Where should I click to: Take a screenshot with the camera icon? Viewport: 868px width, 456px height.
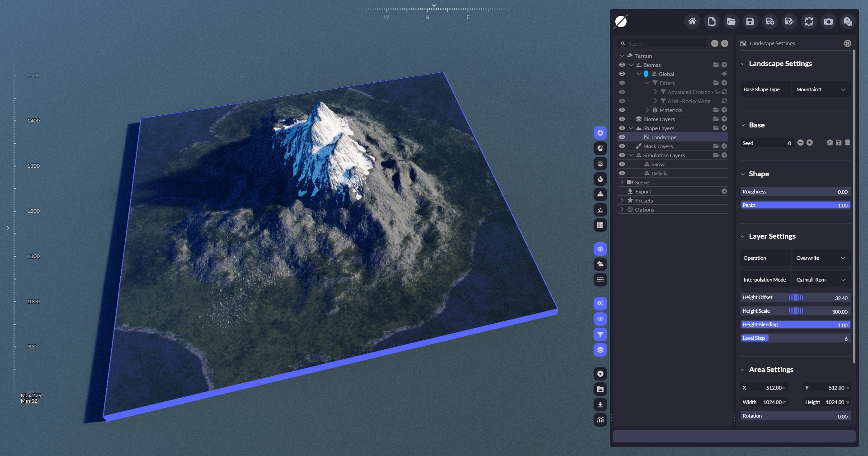(828, 21)
